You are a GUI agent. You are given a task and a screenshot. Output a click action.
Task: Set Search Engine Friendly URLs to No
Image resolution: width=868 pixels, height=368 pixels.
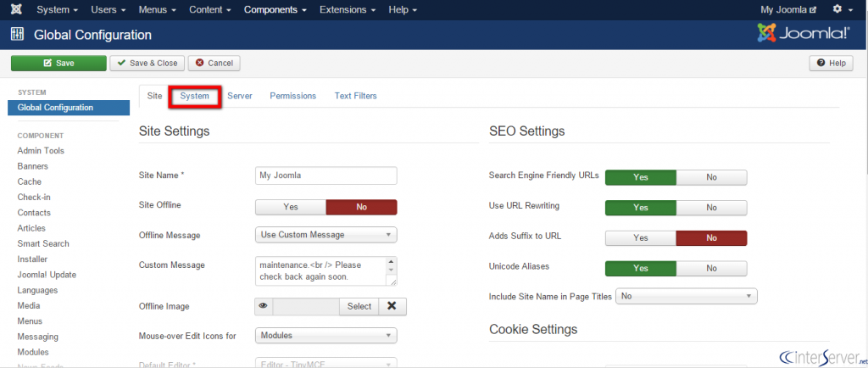tap(711, 177)
